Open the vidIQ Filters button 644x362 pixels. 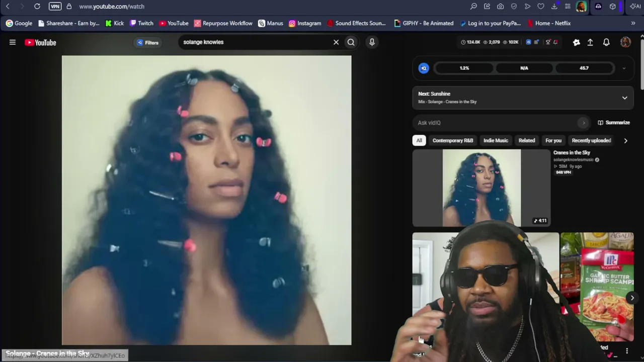click(x=147, y=43)
